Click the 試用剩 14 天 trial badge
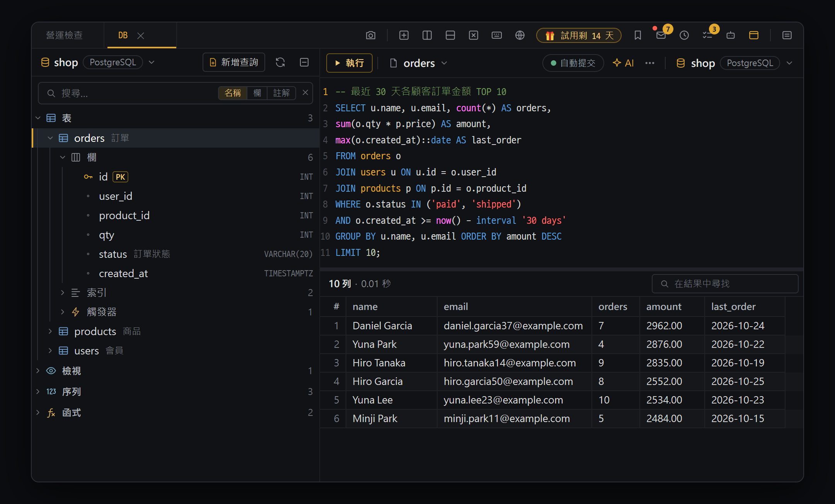Screen dimensions: 835x504 (x=579, y=36)
